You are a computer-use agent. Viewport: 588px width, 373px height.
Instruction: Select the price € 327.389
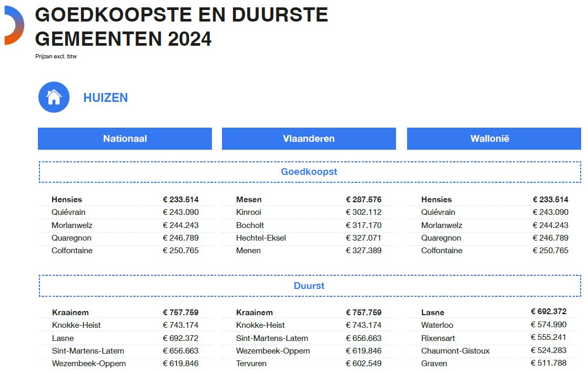363,251
